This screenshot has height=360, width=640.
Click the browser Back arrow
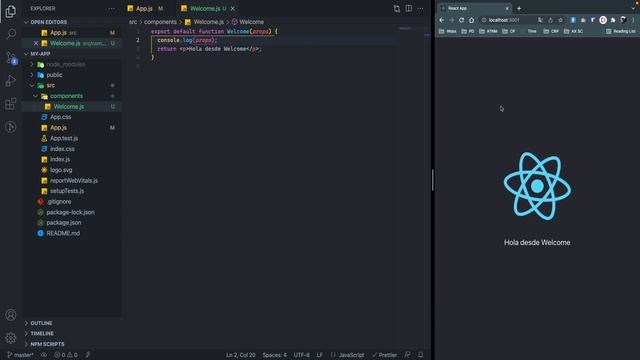[x=442, y=20]
